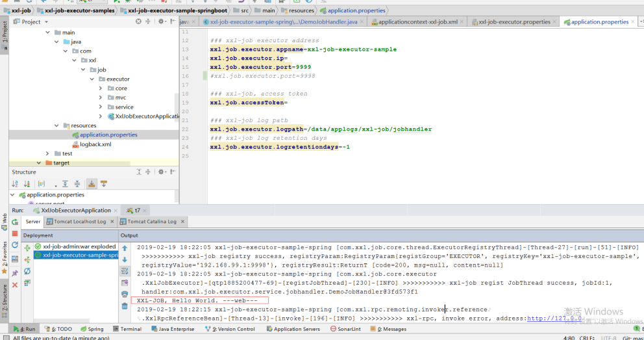Clear console output with trash icon
Viewport: 644px width, 340px height.
coord(125,306)
